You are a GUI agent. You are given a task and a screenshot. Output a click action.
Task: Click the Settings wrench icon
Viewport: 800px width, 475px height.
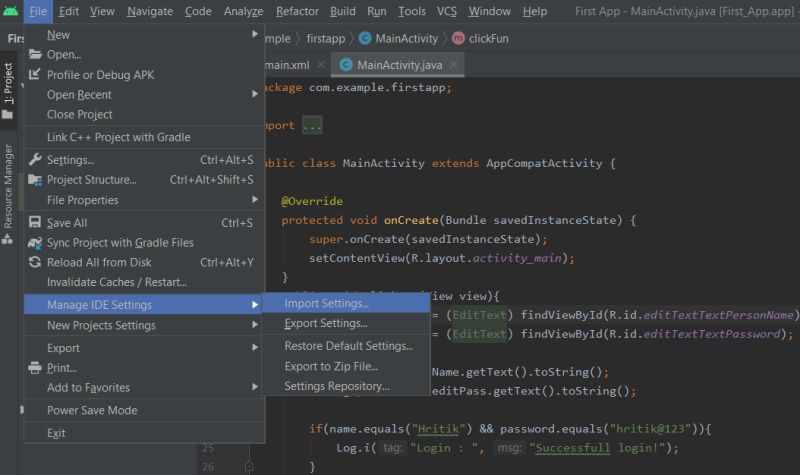pyautogui.click(x=35, y=159)
